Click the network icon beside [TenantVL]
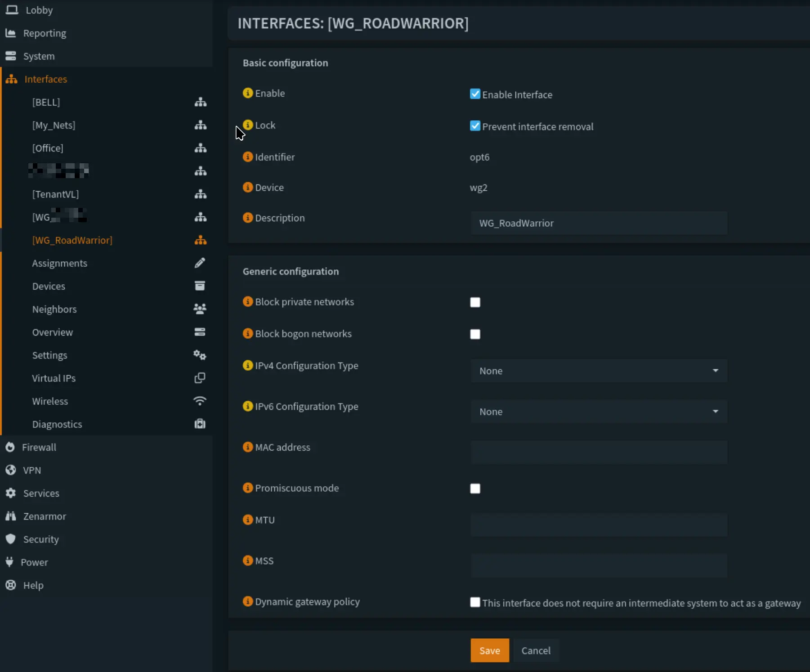 click(200, 194)
